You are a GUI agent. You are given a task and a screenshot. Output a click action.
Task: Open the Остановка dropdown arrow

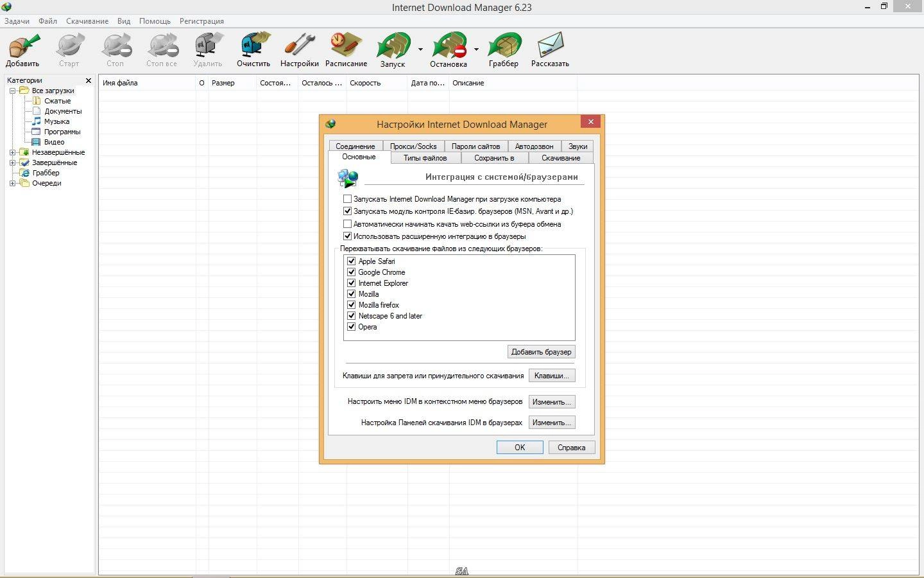(476, 49)
